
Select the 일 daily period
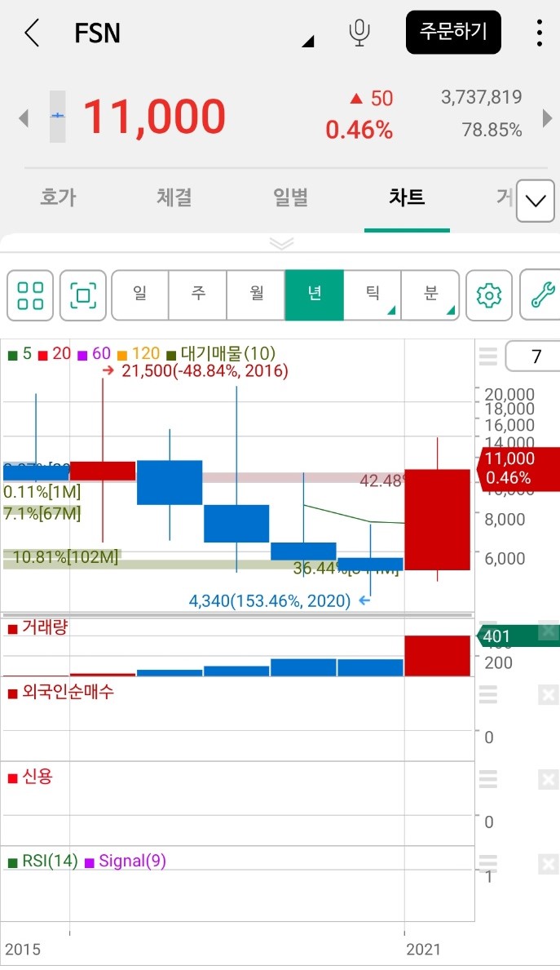pos(139,295)
